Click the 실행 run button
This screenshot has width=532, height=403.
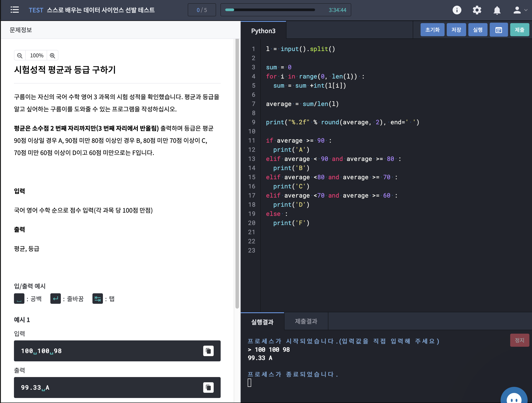477,30
